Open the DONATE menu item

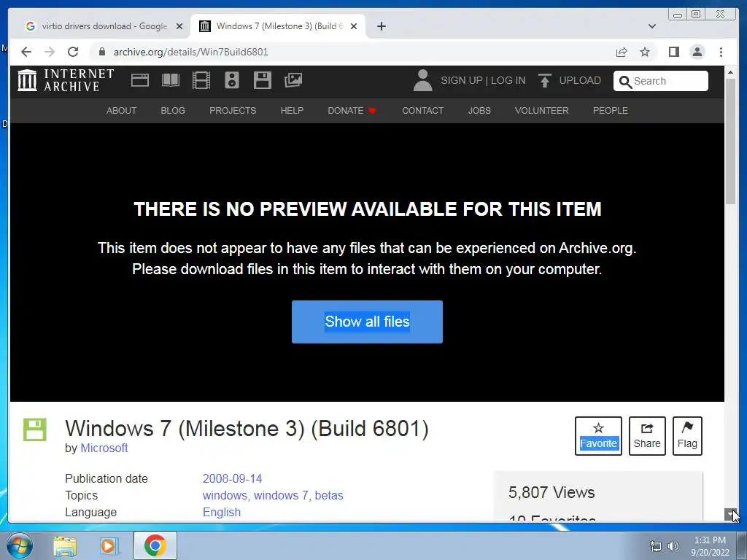(x=352, y=111)
